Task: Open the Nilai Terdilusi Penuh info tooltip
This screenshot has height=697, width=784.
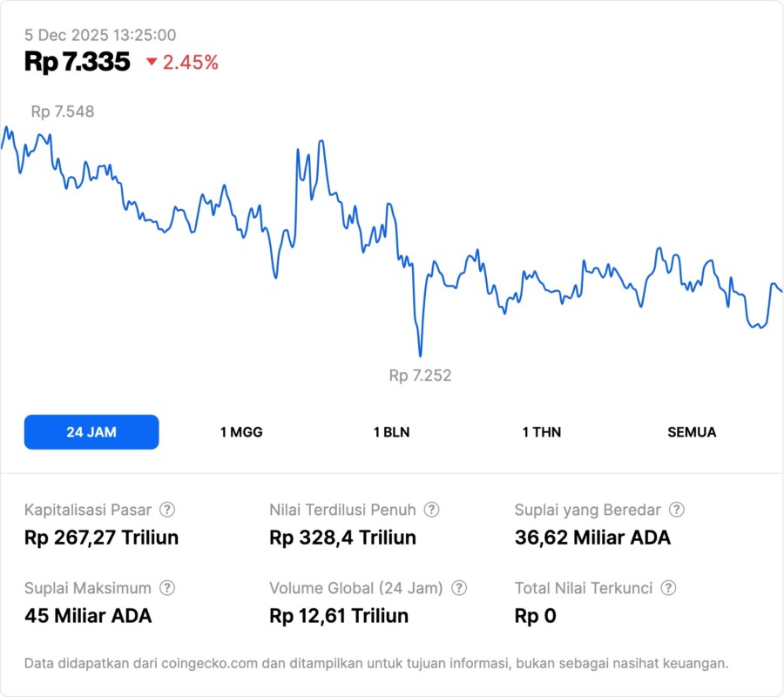Action: [429, 510]
